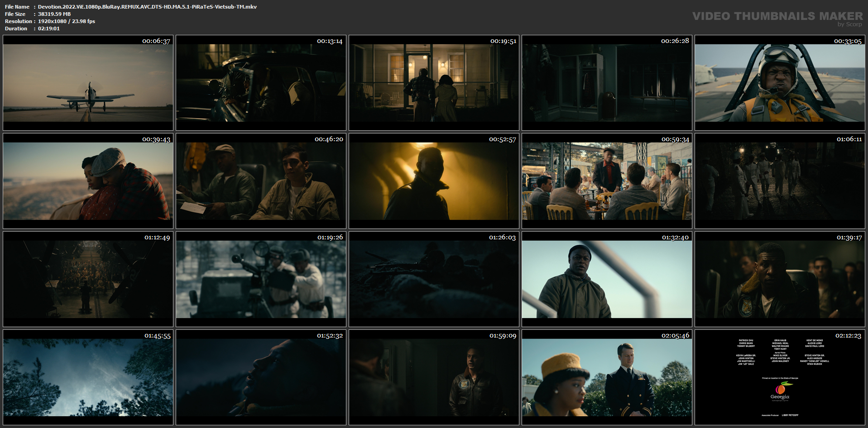The image size is (868, 428).
Task: Select the navy officer frame 02:05:46
Action: point(607,377)
